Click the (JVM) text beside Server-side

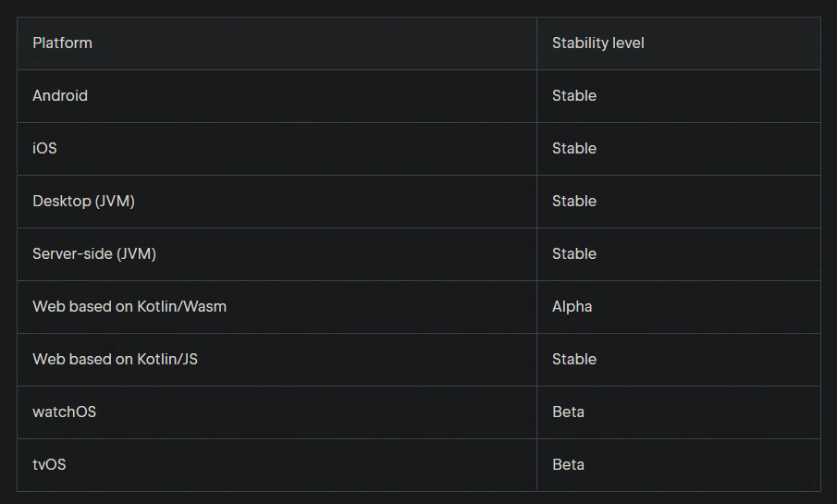[136, 253]
